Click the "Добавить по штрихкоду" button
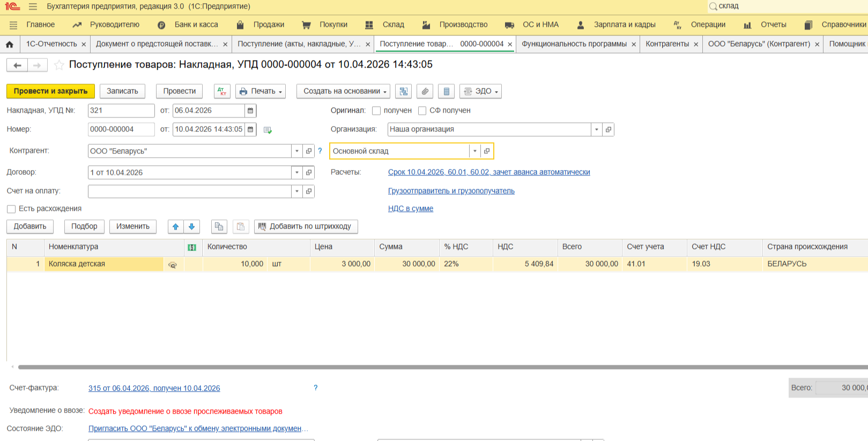 (x=306, y=226)
